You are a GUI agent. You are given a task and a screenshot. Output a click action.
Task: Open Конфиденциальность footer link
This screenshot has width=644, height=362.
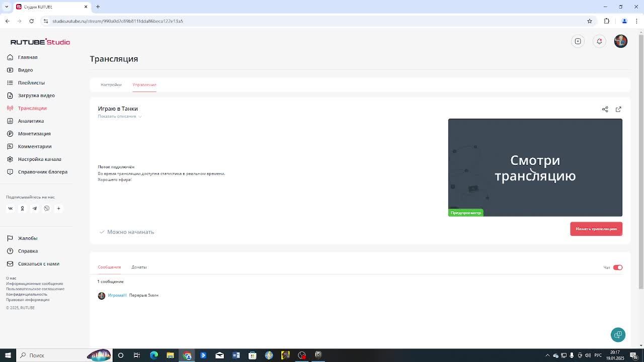(x=27, y=294)
